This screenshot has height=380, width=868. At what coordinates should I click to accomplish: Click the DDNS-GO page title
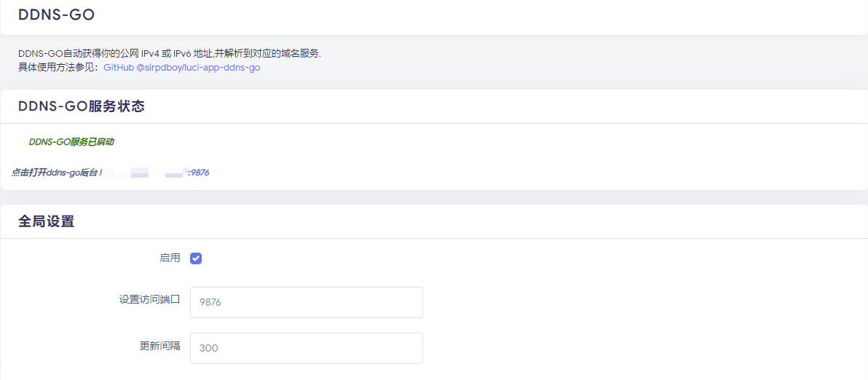(56, 15)
